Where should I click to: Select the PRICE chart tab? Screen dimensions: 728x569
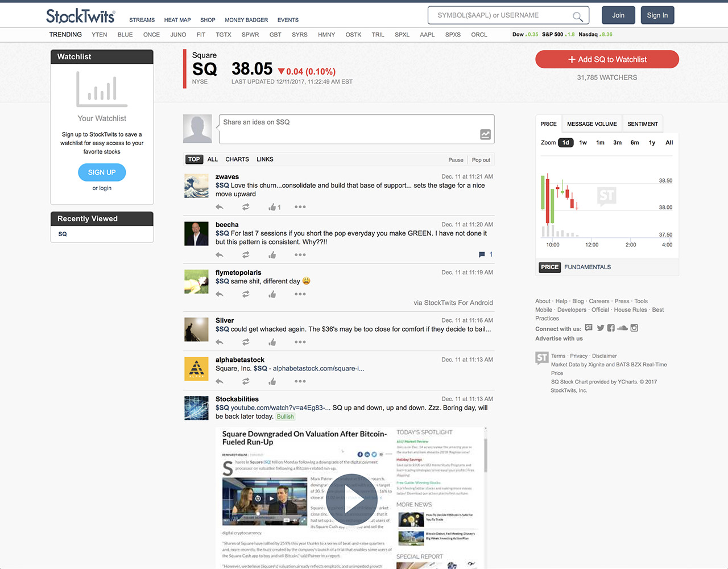point(549,124)
